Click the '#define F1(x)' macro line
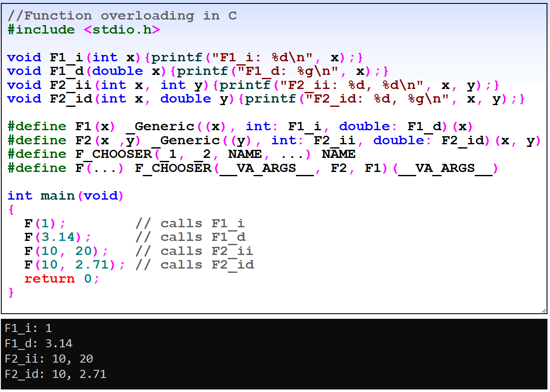Viewport: 550px width, 392px height. click(x=241, y=126)
